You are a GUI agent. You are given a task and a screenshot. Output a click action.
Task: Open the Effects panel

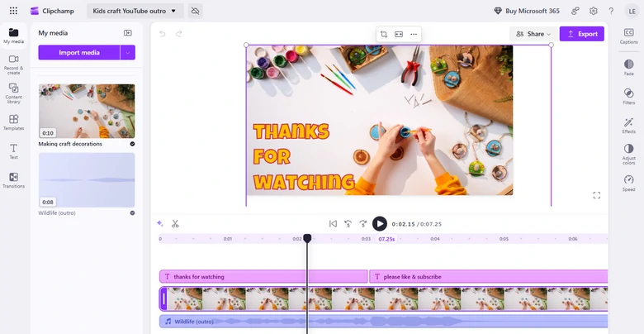tap(629, 125)
